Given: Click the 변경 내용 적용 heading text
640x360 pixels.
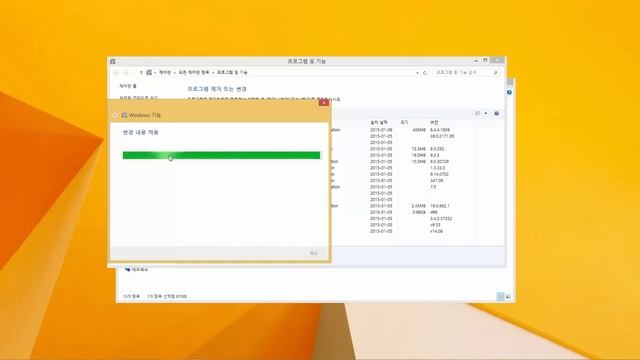Looking at the screenshot, I should (140, 132).
